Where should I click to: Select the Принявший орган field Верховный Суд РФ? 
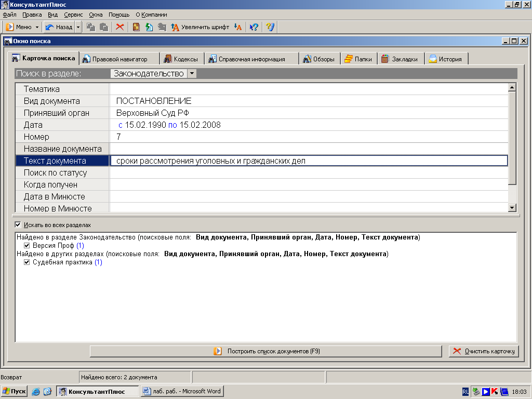tap(261, 113)
